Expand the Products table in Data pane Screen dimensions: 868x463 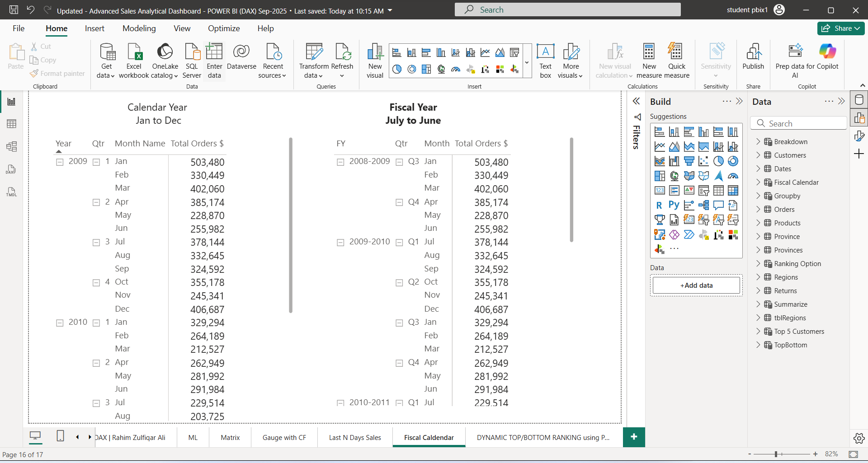759,223
